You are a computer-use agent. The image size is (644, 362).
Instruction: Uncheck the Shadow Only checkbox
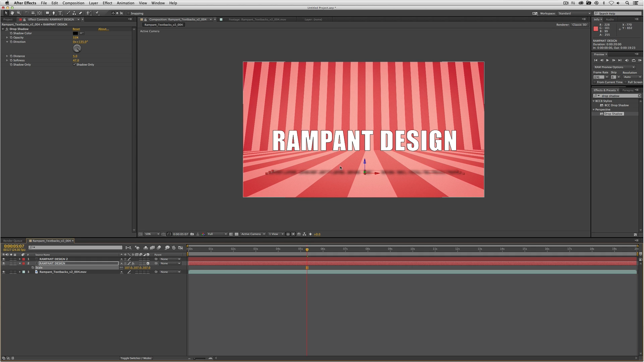click(74, 65)
